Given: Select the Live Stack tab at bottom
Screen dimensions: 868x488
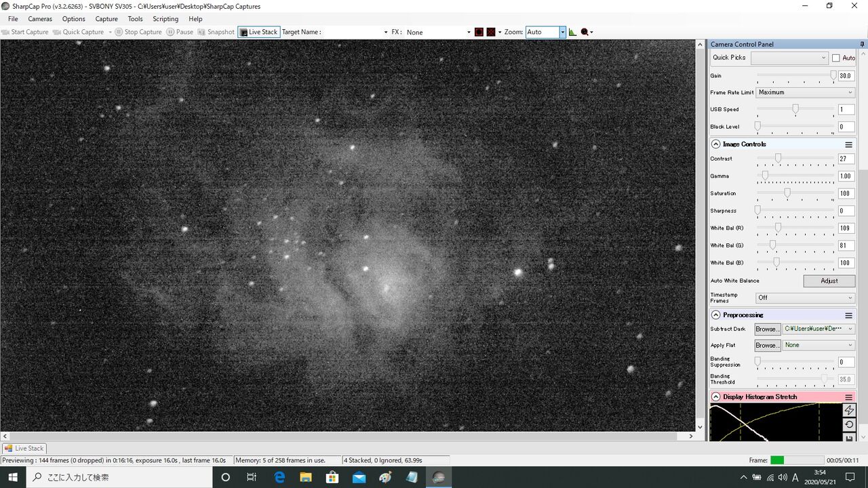Looking at the screenshot, I should pyautogui.click(x=24, y=448).
